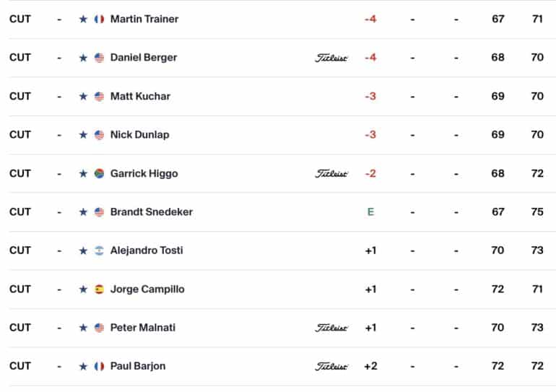Open Garrick Higgo player profile
556x392 pixels.
(144, 174)
